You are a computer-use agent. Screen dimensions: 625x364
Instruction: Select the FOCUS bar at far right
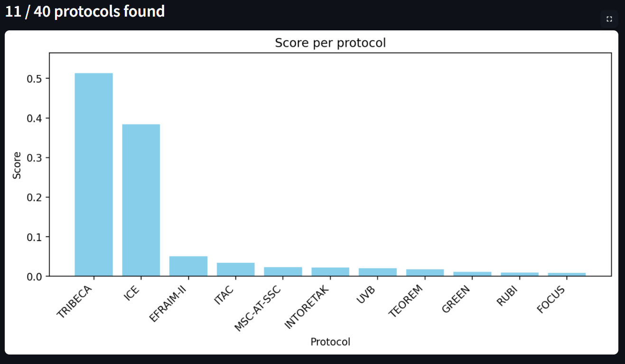(566, 273)
